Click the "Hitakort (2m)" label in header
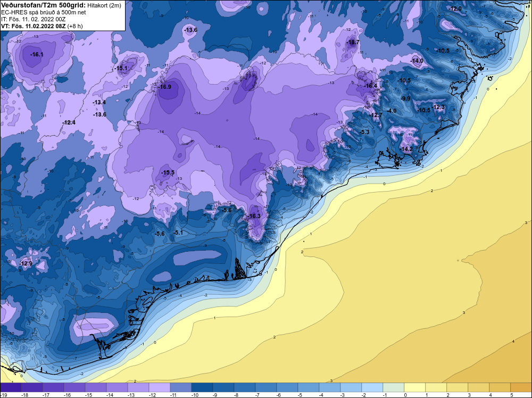The height and width of the screenshot is (398, 532). click(x=103, y=5)
